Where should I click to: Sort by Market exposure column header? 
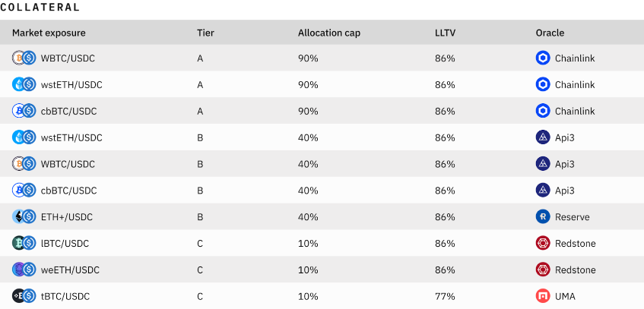(x=49, y=33)
